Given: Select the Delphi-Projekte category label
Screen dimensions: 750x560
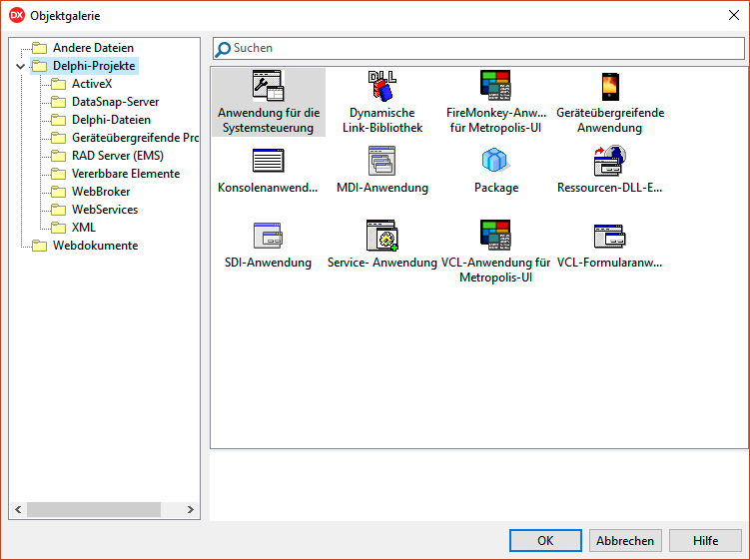Looking at the screenshot, I should (94, 66).
